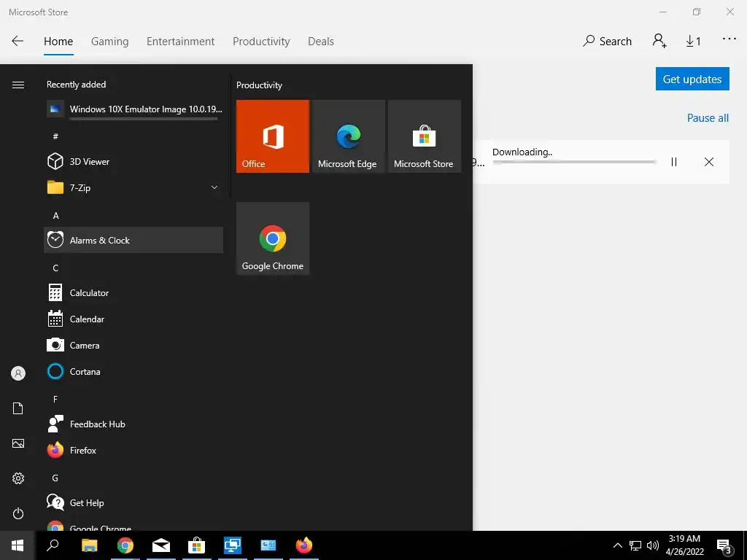Jump to the # letter group header
The width and height of the screenshot is (747, 560).
tap(55, 136)
